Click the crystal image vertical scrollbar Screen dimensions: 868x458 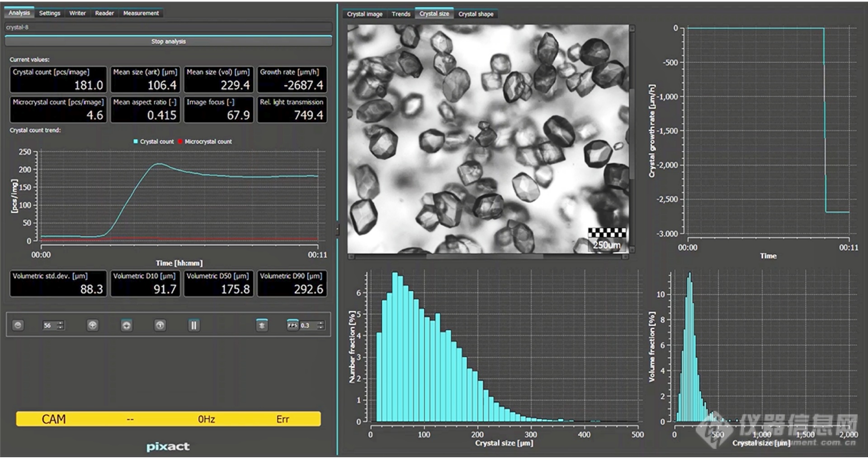[x=632, y=138]
